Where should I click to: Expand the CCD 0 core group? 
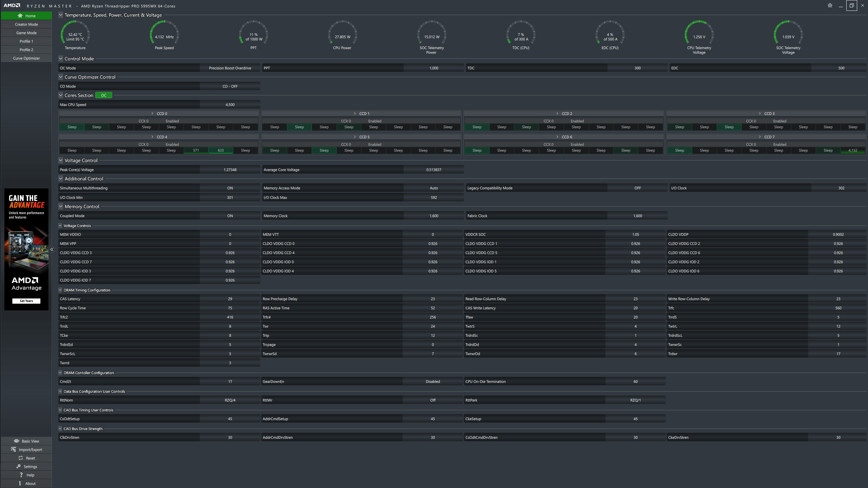152,114
